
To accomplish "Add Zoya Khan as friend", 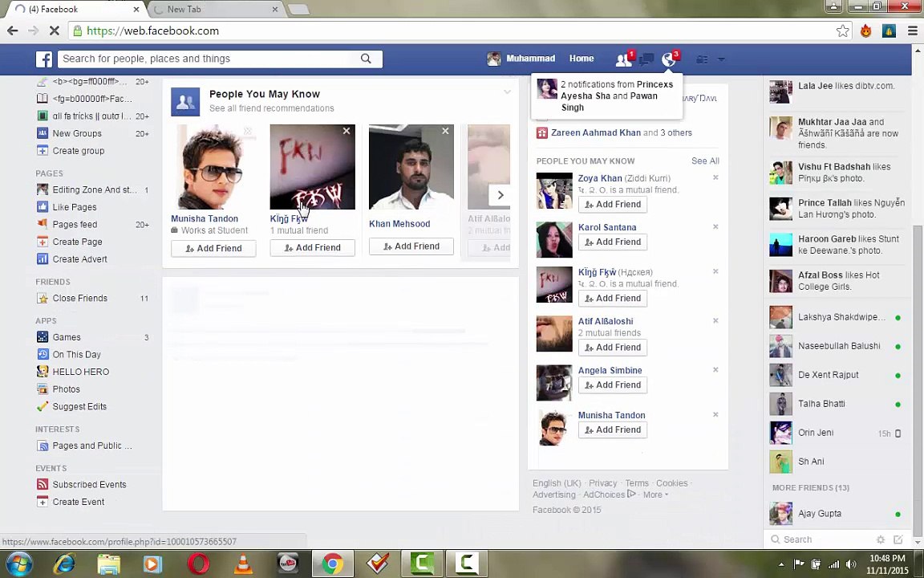I will click(x=613, y=205).
